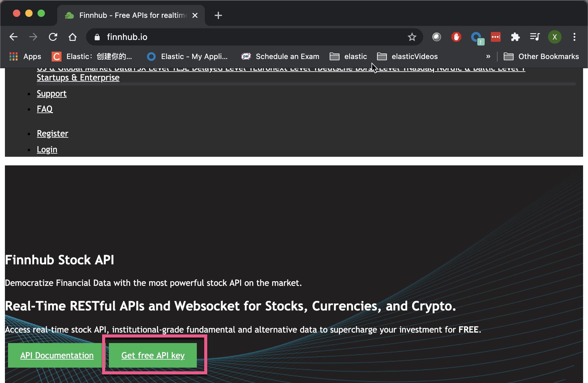Click the forward navigation arrow

click(33, 37)
